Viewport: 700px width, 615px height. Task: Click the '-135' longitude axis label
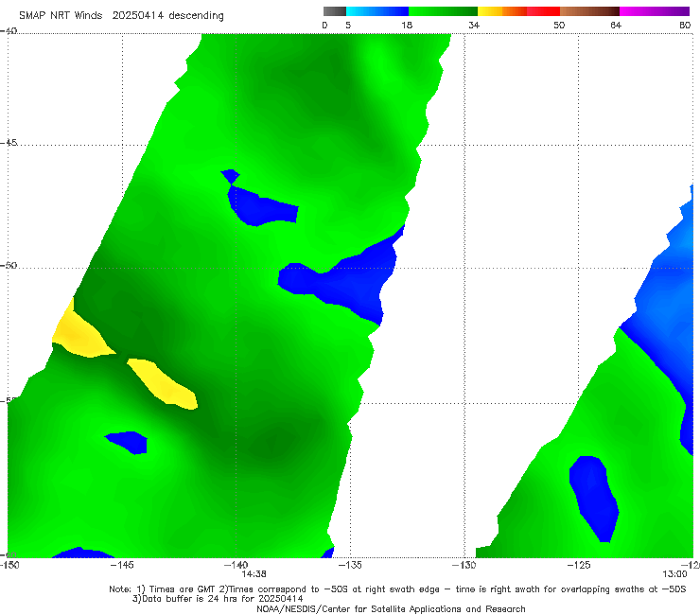click(x=350, y=565)
